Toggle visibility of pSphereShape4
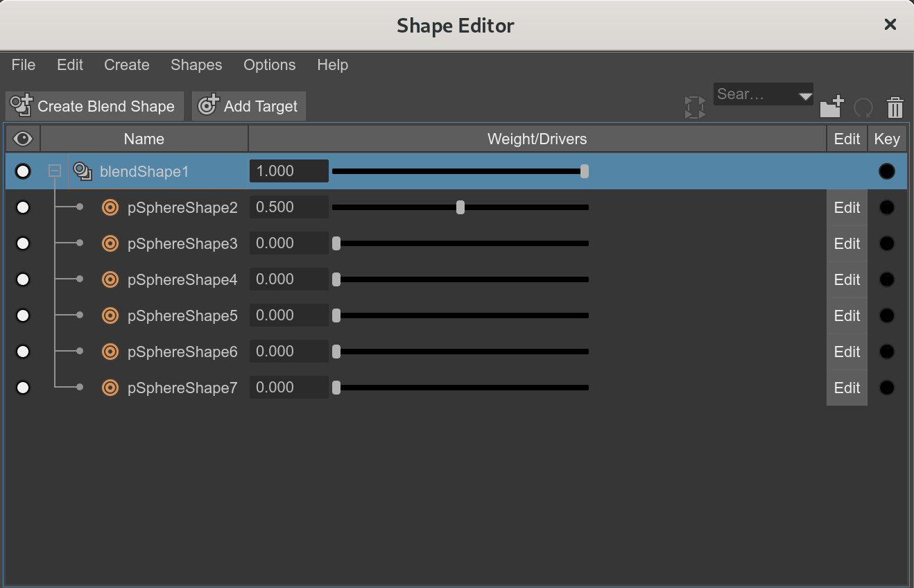This screenshot has height=588, width=914. click(23, 279)
